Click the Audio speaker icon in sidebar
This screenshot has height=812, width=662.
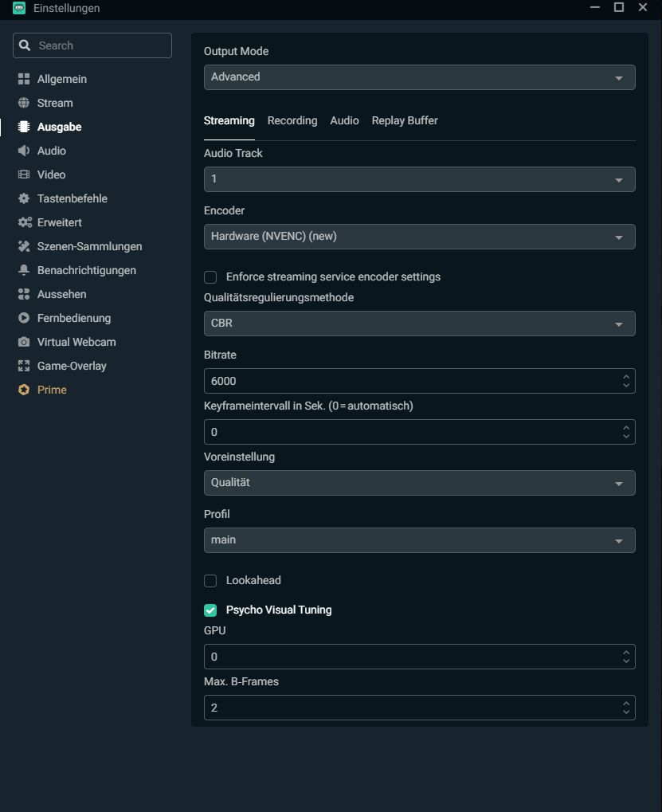click(23, 151)
